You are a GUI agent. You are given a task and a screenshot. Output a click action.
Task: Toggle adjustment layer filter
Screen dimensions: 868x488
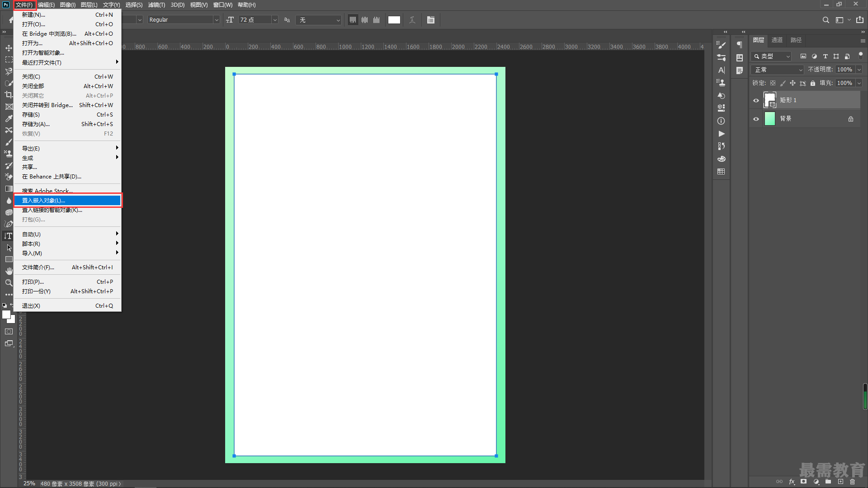[814, 56]
